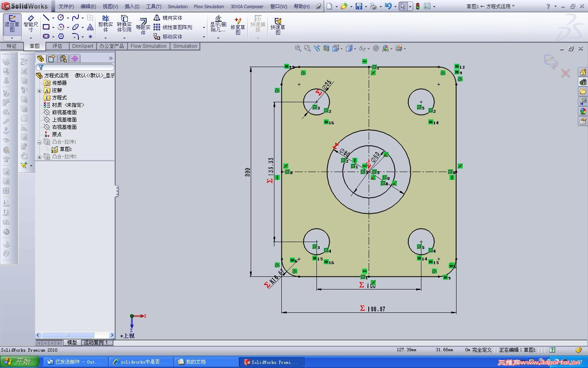Click the Previous View icon
The height and width of the screenshot is (368, 588).
click(x=317, y=48)
